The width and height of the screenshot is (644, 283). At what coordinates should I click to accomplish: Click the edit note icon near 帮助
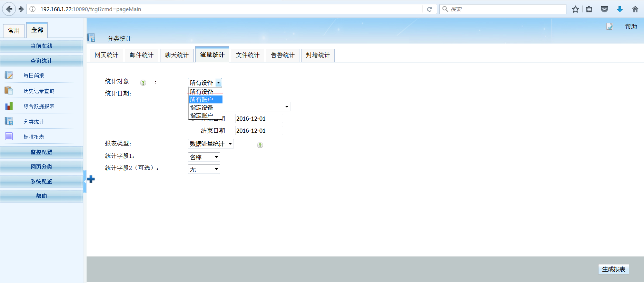click(x=610, y=27)
